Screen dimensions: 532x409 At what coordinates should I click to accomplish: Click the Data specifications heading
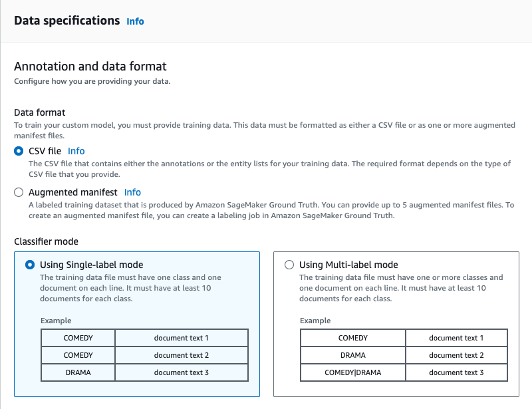point(66,21)
